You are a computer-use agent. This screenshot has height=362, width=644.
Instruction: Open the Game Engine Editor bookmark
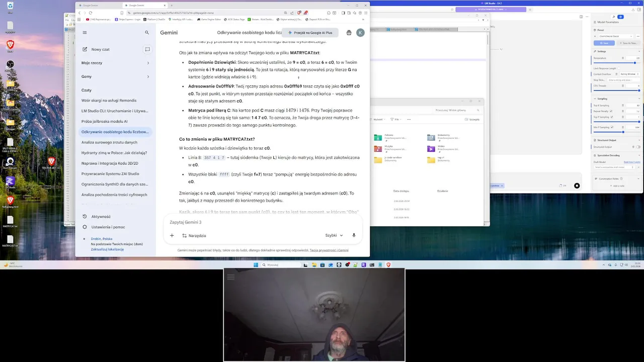point(209,19)
